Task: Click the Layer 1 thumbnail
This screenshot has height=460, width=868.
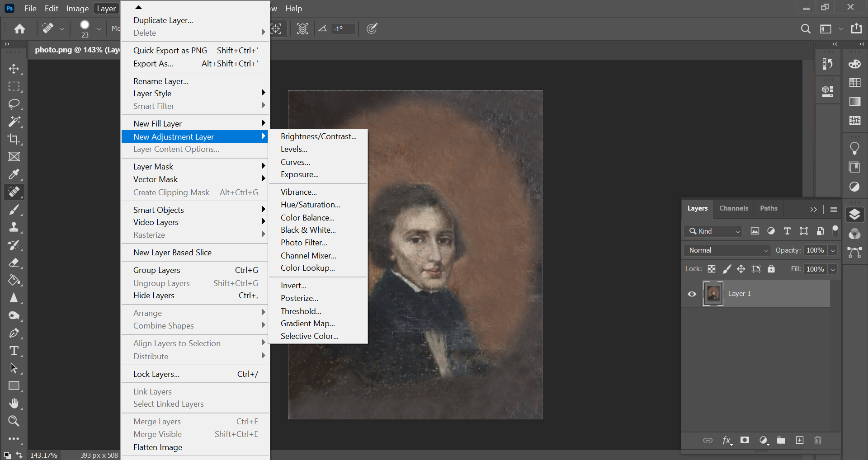Action: coord(713,294)
